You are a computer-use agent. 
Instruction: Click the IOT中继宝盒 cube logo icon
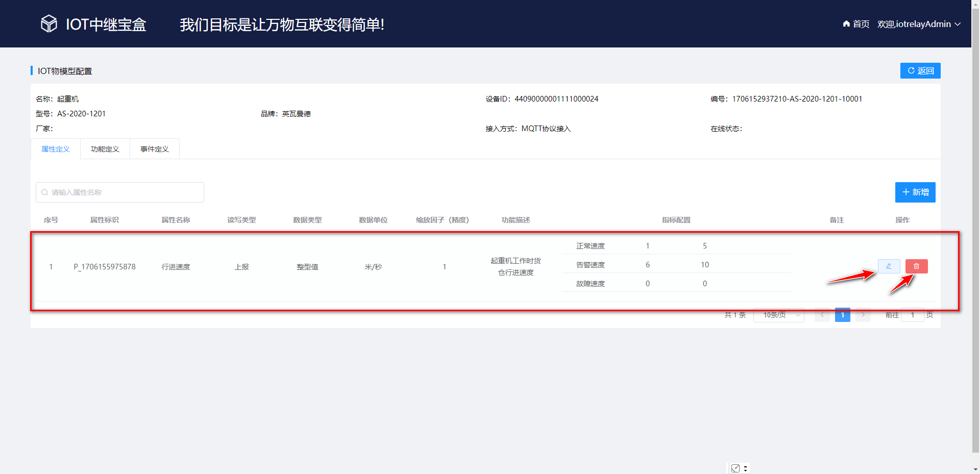coord(48,23)
